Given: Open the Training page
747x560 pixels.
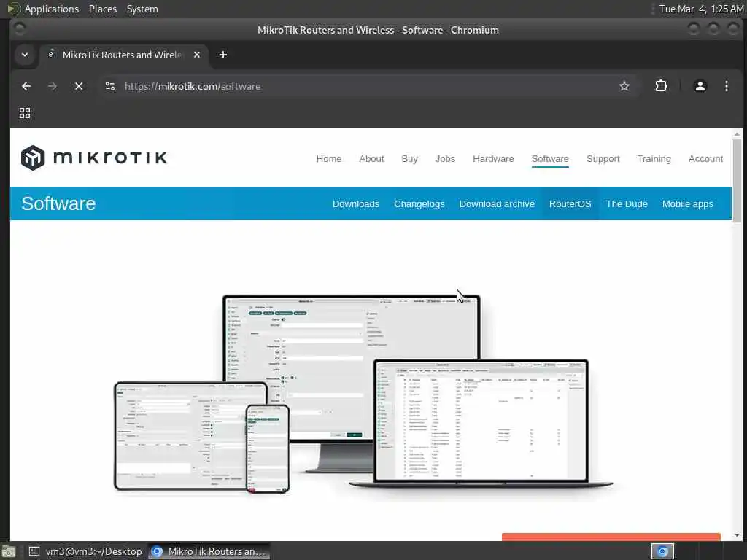Looking at the screenshot, I should tap(654, 158).
